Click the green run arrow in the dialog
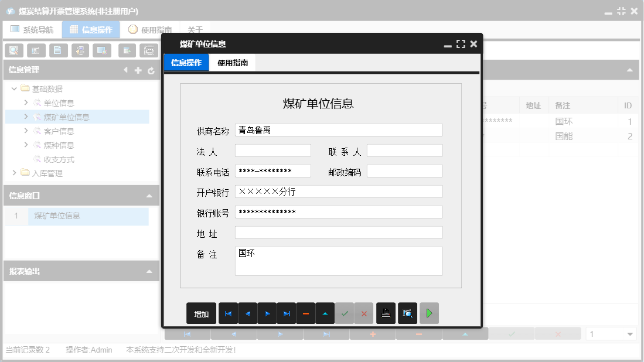This screenshot has width=644, height=362. 429,313
